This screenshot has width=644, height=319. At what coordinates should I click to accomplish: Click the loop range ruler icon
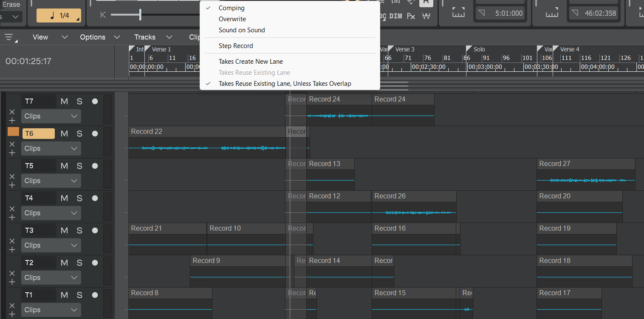pos(458,13)
